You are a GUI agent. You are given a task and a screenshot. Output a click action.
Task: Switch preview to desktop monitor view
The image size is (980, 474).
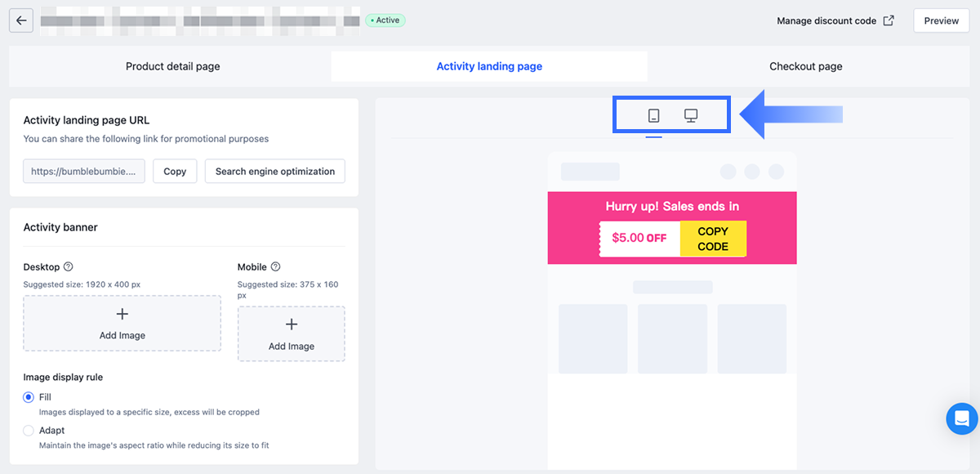click(x=691, y=115)
